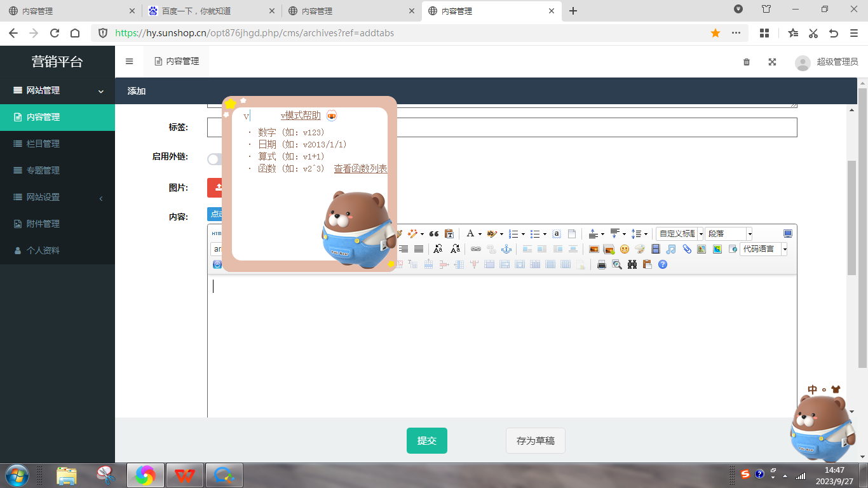Click the print icon in the editor toolbar
This screenshot has height=488, width=868.
pyautogui.click(x=601, y=264)
